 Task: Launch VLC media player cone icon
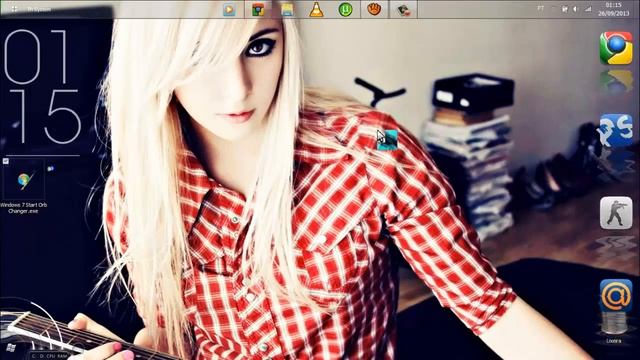tap(316, 10)
